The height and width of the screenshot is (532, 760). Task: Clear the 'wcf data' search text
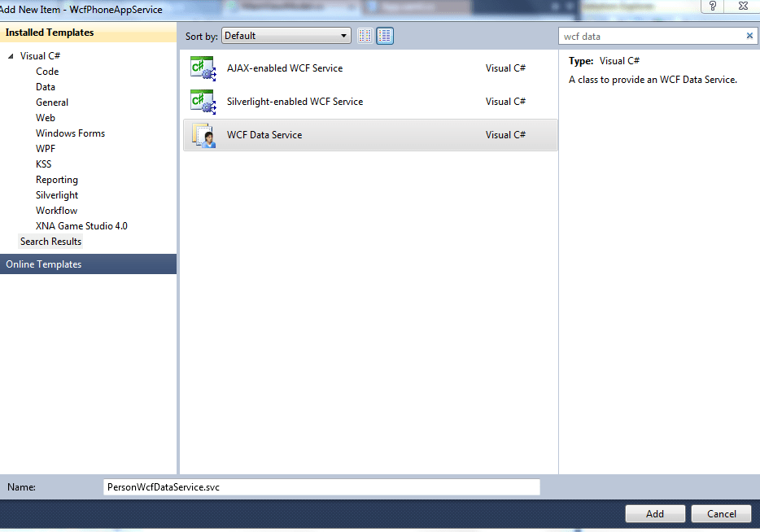pyautogui.click(x=749, y=36)
